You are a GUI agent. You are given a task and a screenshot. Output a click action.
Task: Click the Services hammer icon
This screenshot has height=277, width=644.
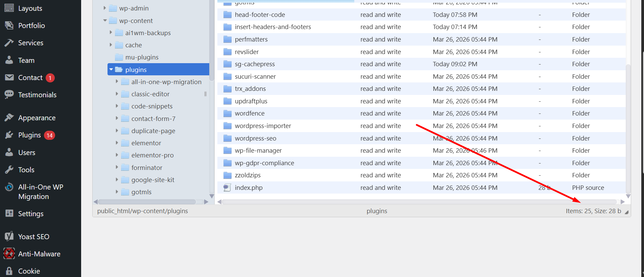pos(9,43)
